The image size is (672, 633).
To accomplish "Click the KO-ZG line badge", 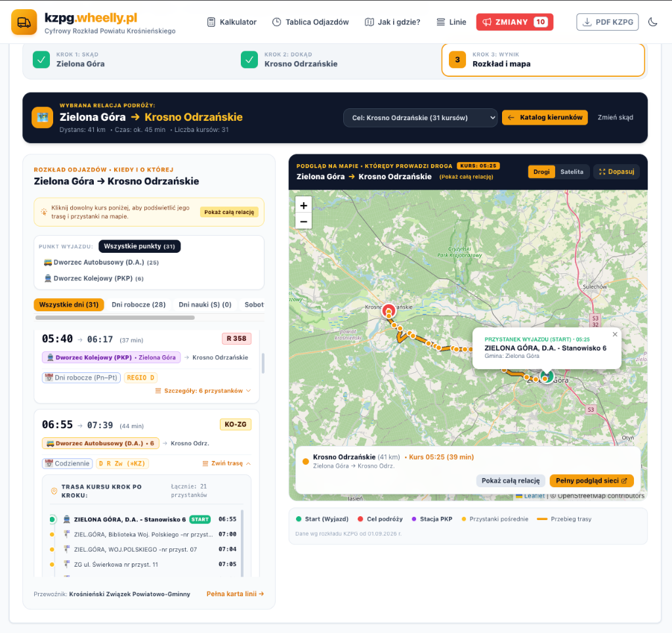I will click(x=236, y=424).
